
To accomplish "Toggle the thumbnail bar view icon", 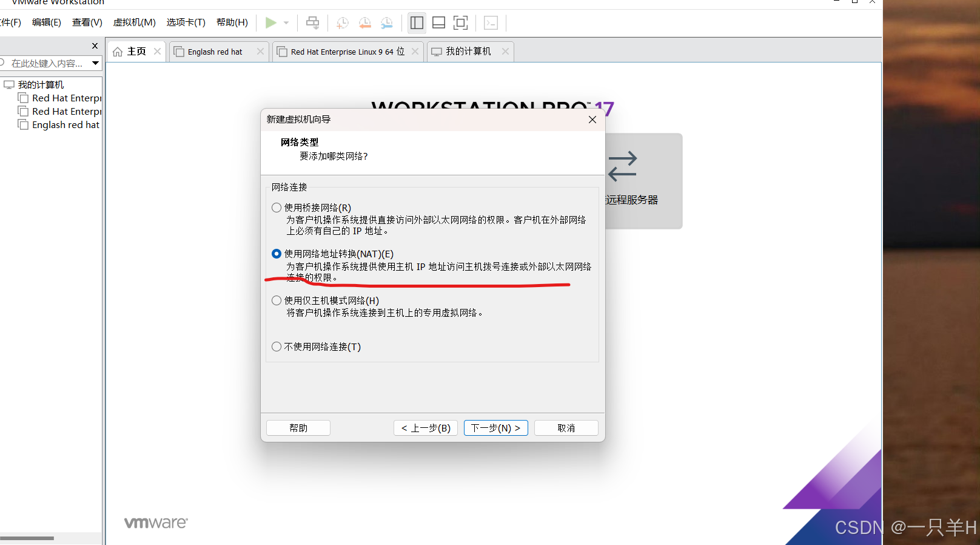I will click(x=438, y=23).
